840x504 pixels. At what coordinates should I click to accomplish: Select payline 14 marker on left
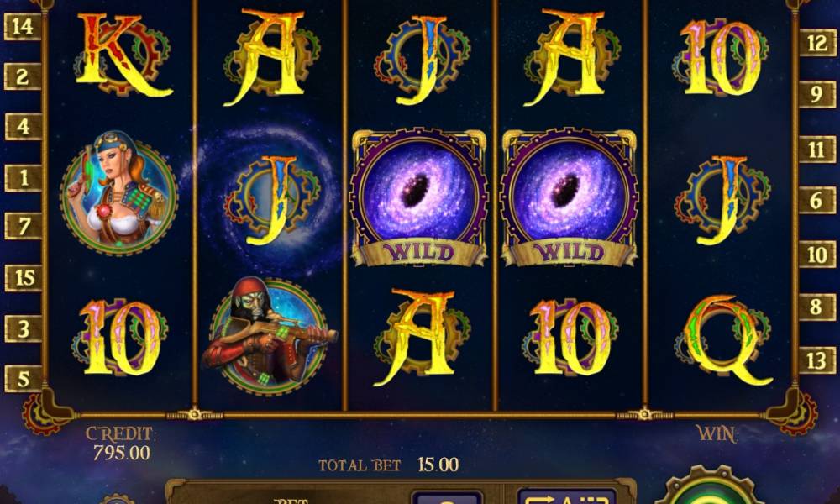23,26
